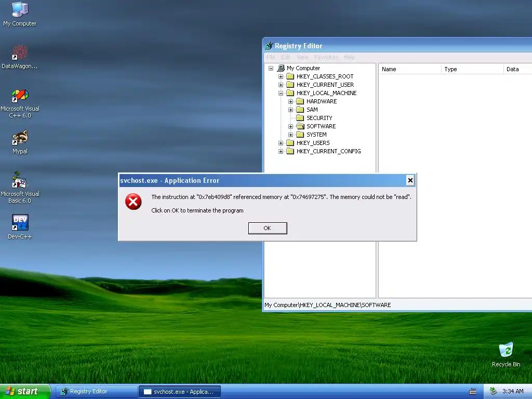Open the Edit menu in Registry Editor
This screenshot has width=532, height=399.
286,57
